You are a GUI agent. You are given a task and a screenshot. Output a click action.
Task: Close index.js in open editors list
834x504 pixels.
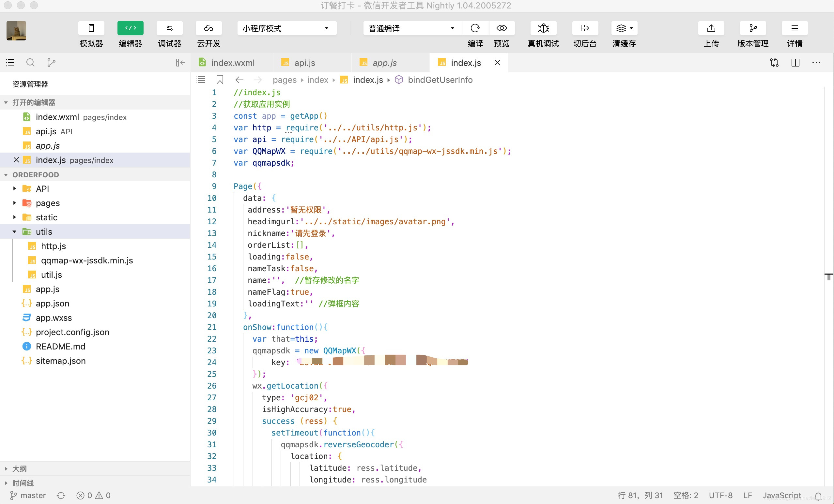tap(16, 160)
